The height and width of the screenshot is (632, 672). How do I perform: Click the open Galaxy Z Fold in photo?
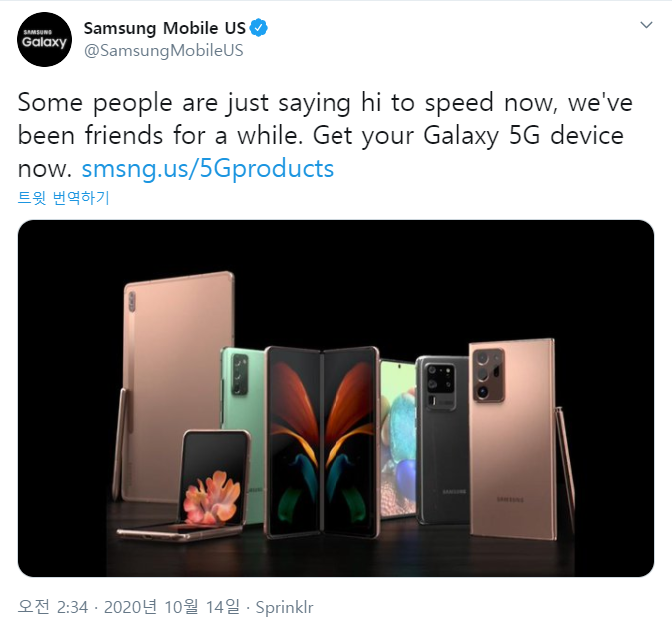[322, 442]
